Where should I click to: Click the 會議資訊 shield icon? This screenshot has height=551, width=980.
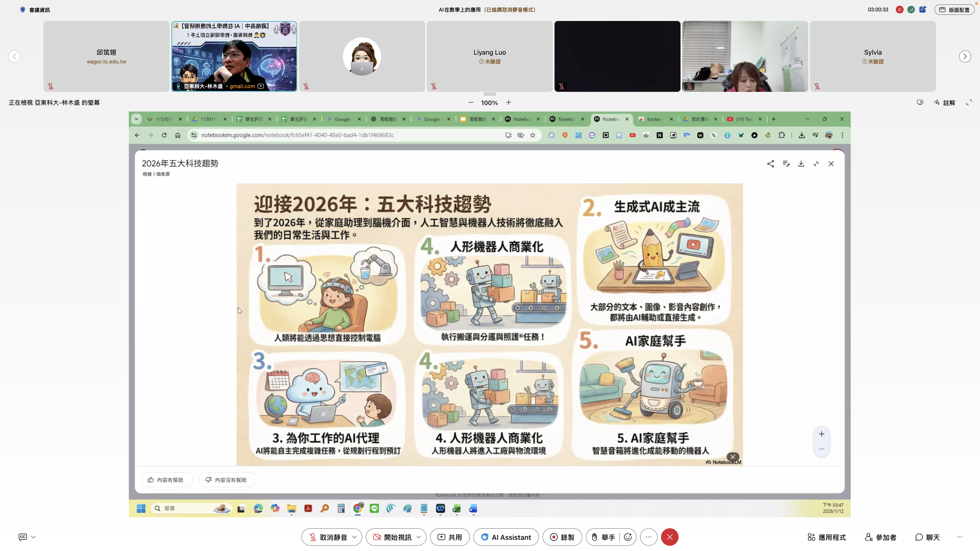23,10
